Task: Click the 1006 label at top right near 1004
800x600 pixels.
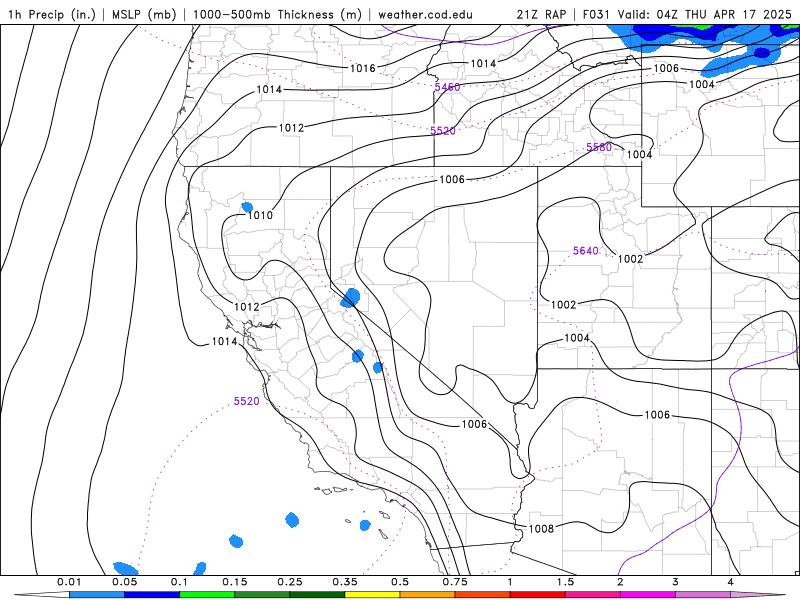Action: (666, 68)
